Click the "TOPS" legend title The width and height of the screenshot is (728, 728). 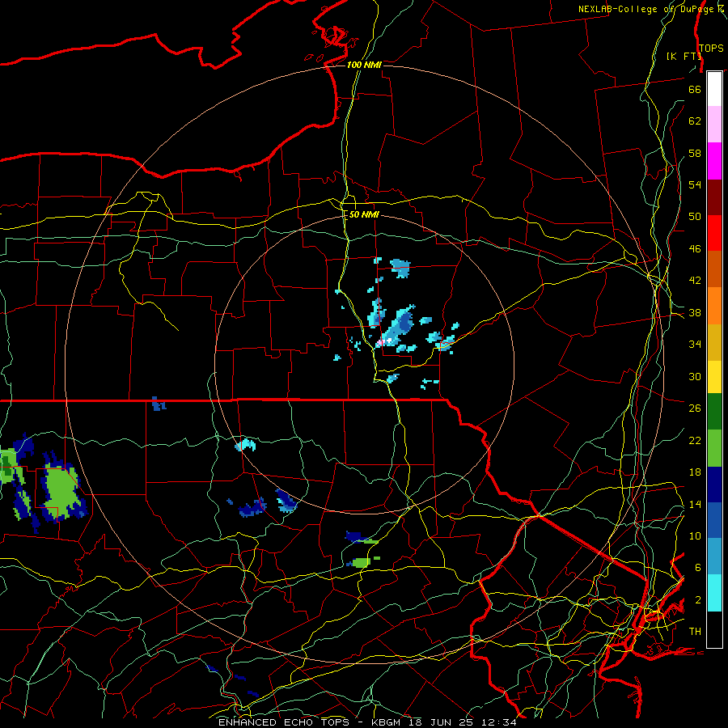tap(711, 48)
